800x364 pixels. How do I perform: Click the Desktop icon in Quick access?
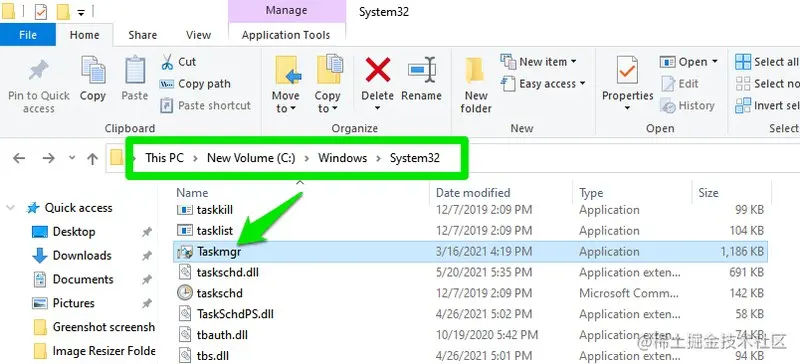[x=40, y=232]
